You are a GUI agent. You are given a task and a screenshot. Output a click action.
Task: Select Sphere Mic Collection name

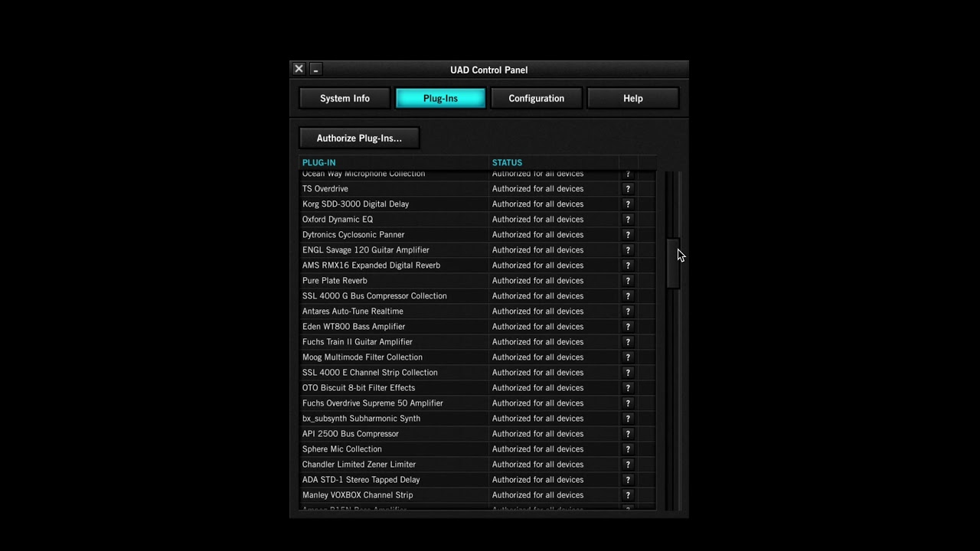click(x=341, y=449)
